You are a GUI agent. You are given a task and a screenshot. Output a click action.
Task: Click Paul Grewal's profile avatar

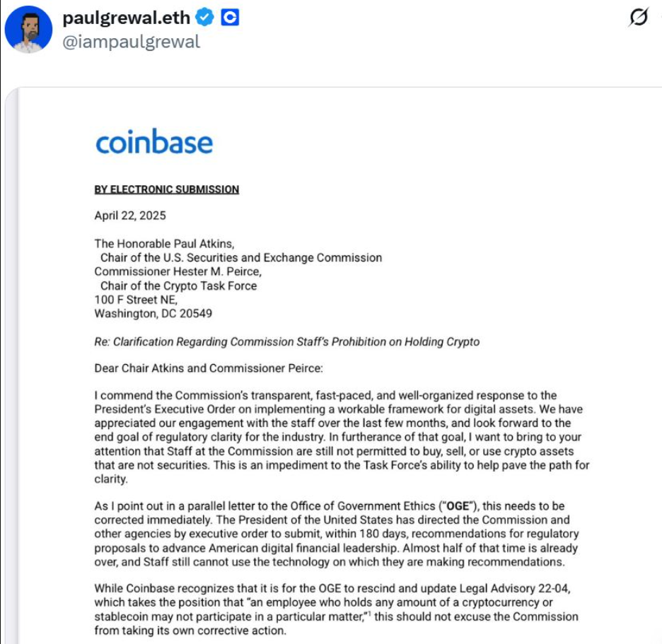29,30
